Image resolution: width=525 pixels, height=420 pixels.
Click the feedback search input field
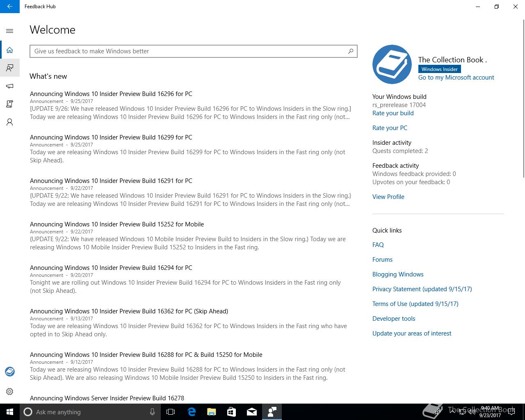[194, 51]
